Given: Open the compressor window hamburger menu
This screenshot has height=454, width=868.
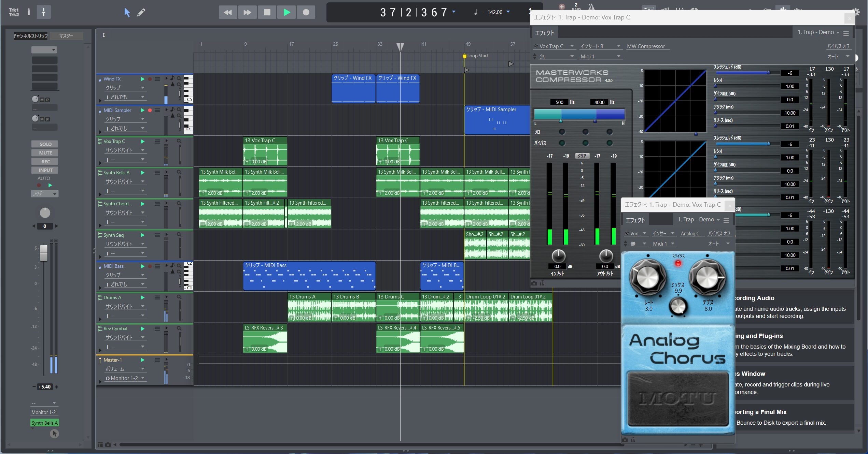Looking at the screenshot, I should pyautogui.click(x=846, y=33).
